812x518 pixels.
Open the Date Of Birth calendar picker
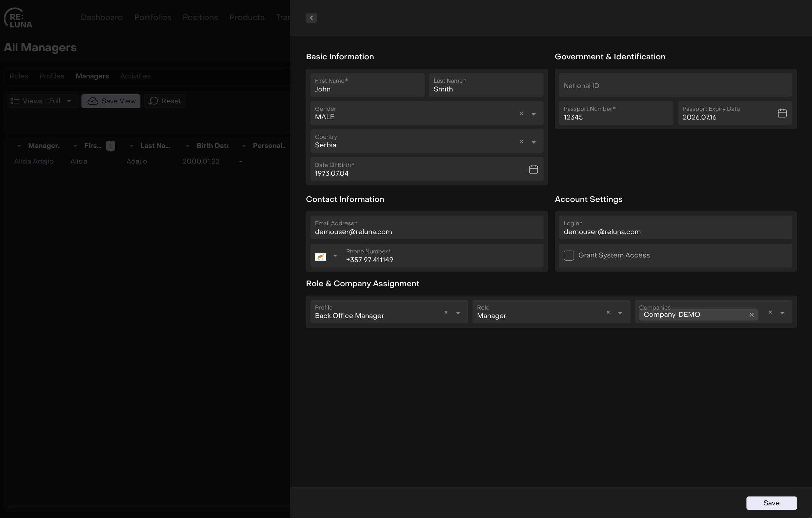(533, 169)
